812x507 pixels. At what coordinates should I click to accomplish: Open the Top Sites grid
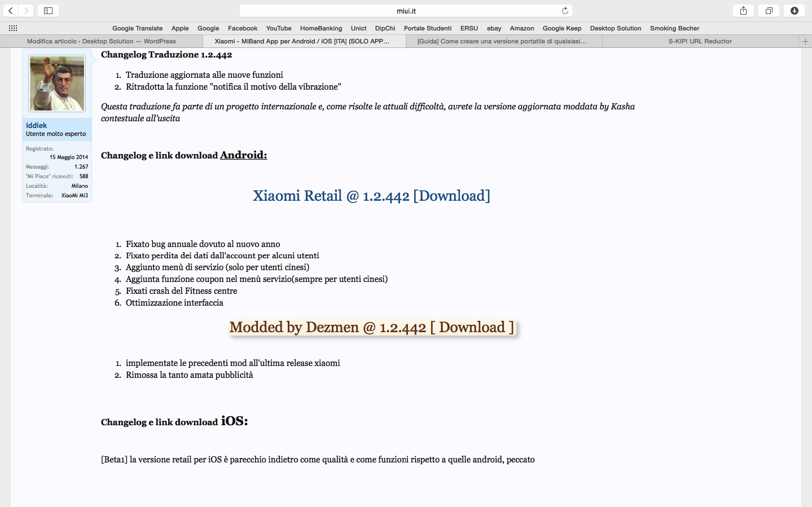(13, 28)
